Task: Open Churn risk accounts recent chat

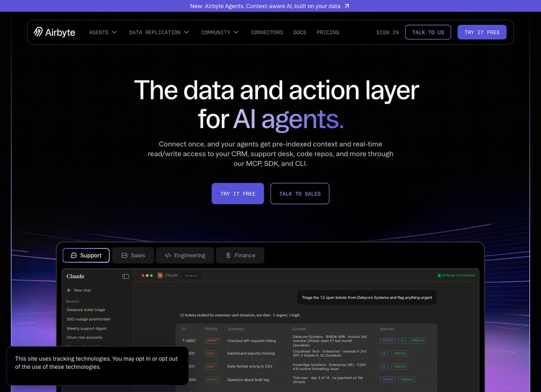Action: [x=84, y=337]
